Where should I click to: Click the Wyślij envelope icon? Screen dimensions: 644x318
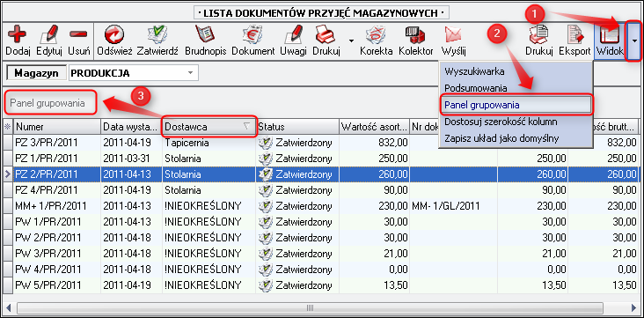click(452, 35)
